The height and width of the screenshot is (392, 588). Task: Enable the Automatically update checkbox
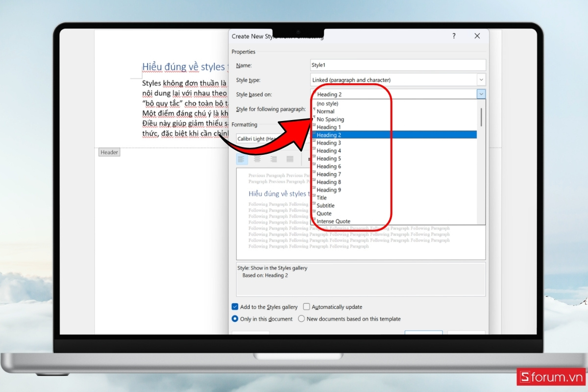coord(306,307)
